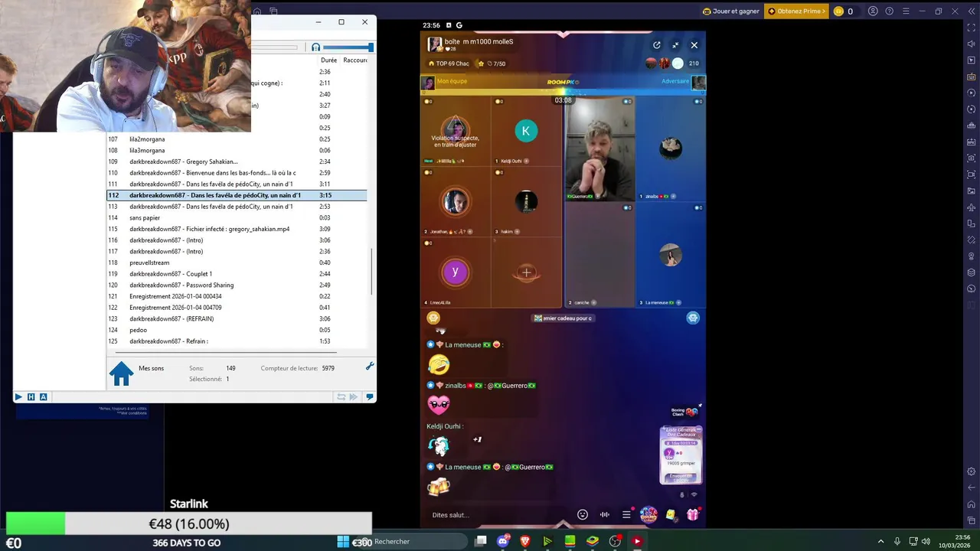Select Enregistrement 2026-01-04 000434
The height and width of the screenshot is (551, 980).
[237, 296]
